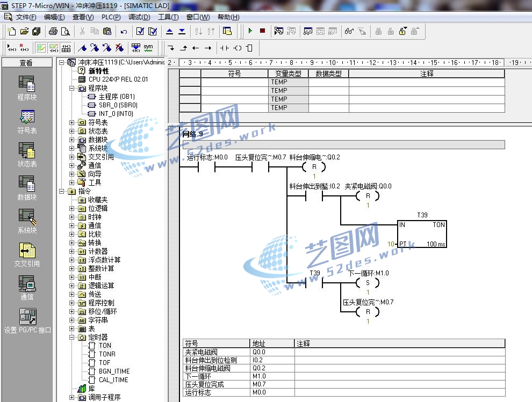Viewport: 532px width, 402px height.
Task: Click the Line Down arrow icon
Action: [171, 48]
